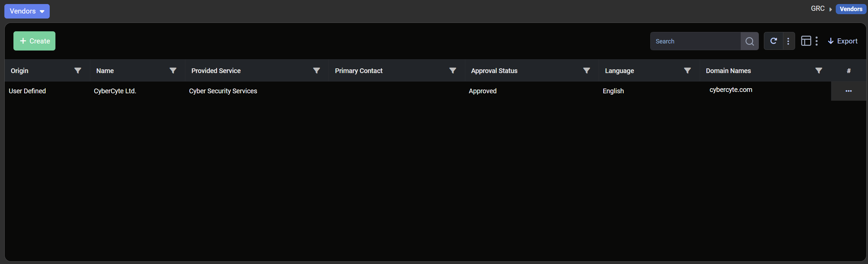The height and width of the screenshot is (264, 868).
Task: Refresh the vendors table
Action: click(773, 41)
